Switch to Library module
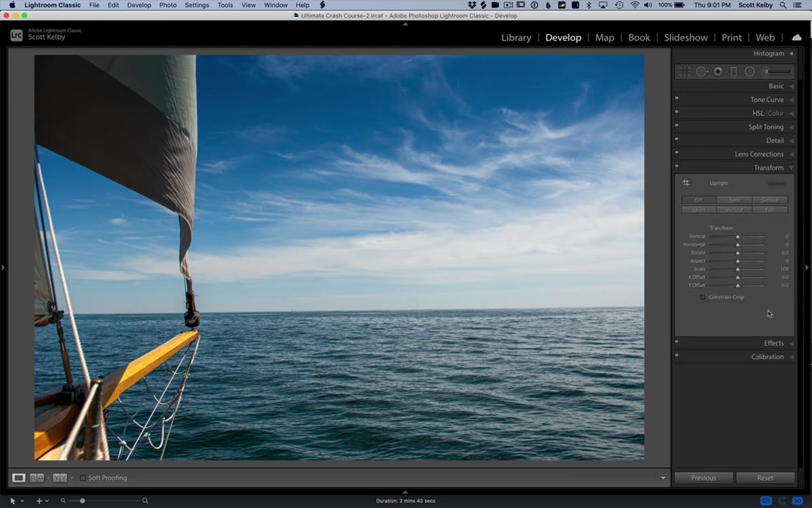This screenshot has width=812, height=508. click(x=516, y=37)
